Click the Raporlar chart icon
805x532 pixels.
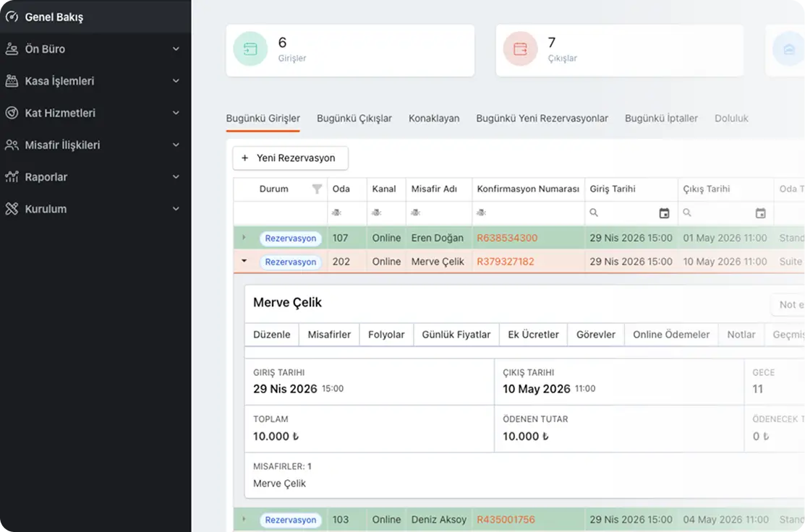pos(12,176)
